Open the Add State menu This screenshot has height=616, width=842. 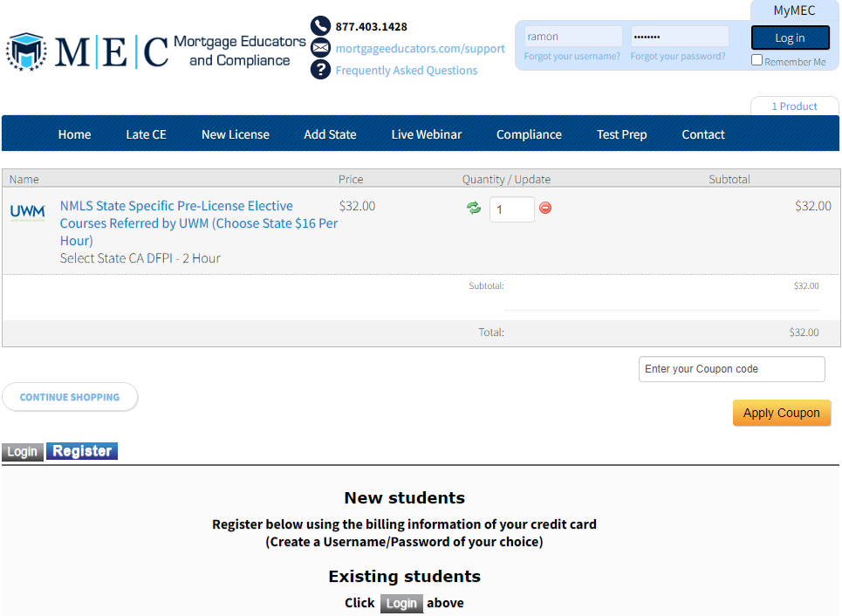(330, 134)
